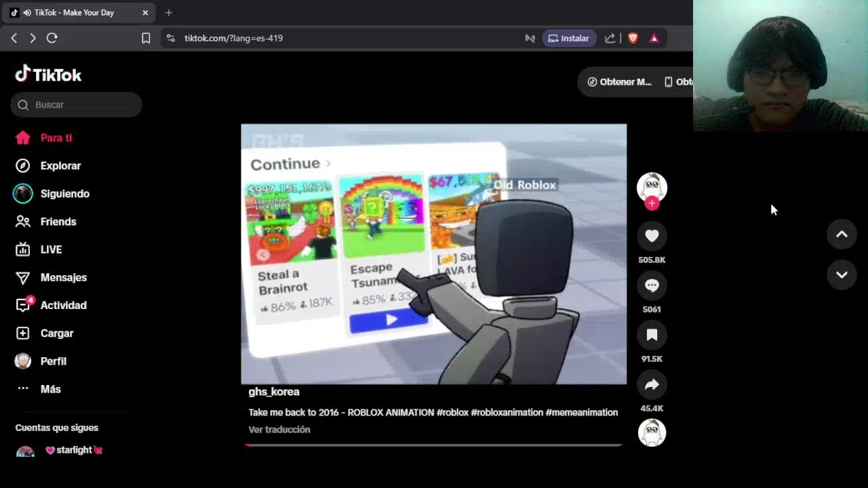868x488 pixels.
Task: Open Mensajes inbox
Action: tap(51, 277)
